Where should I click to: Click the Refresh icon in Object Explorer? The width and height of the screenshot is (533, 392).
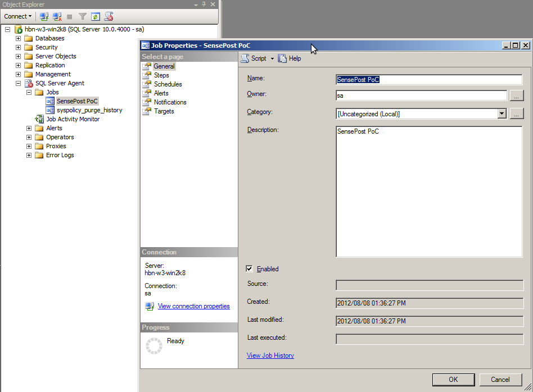point(96,16)
